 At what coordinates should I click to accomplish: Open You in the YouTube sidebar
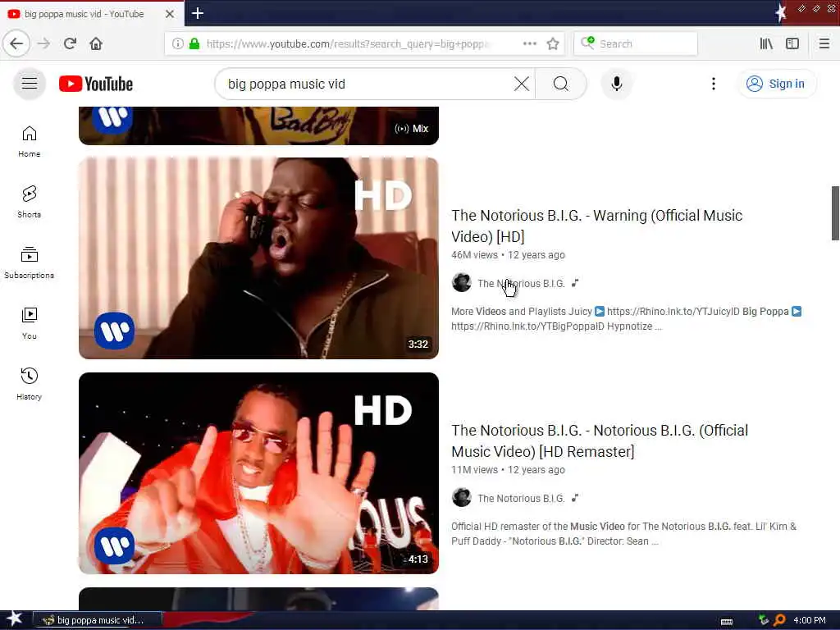pyautogui.click(x=30, y=323)
